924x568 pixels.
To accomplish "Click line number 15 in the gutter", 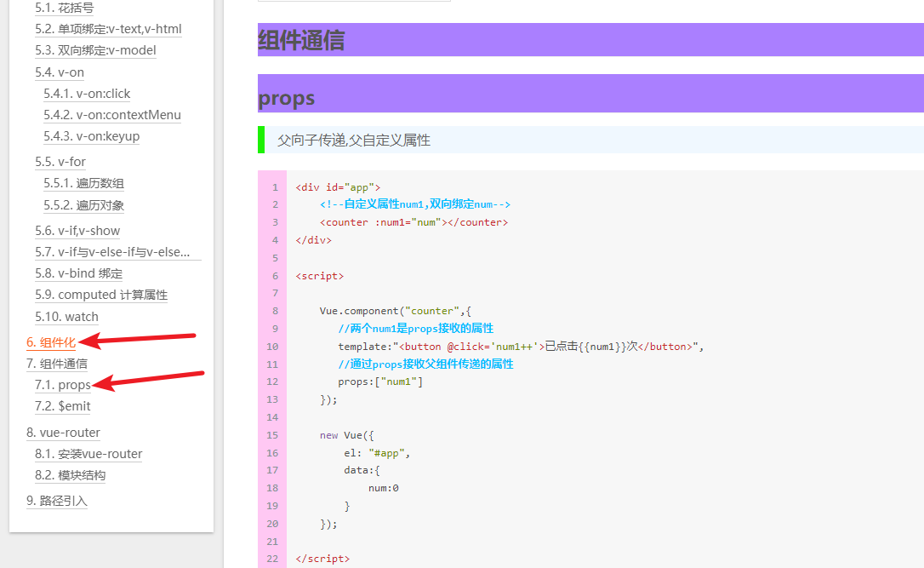I will [x=272, y=435].
